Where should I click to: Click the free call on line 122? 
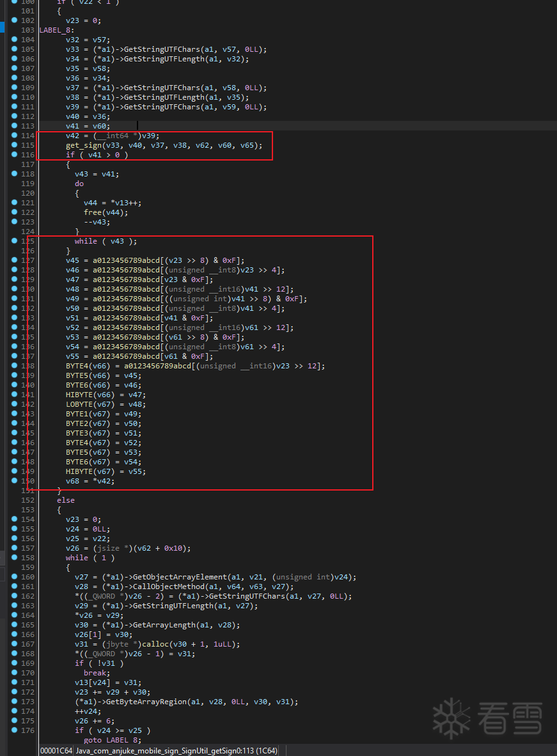tap(92, 212)
